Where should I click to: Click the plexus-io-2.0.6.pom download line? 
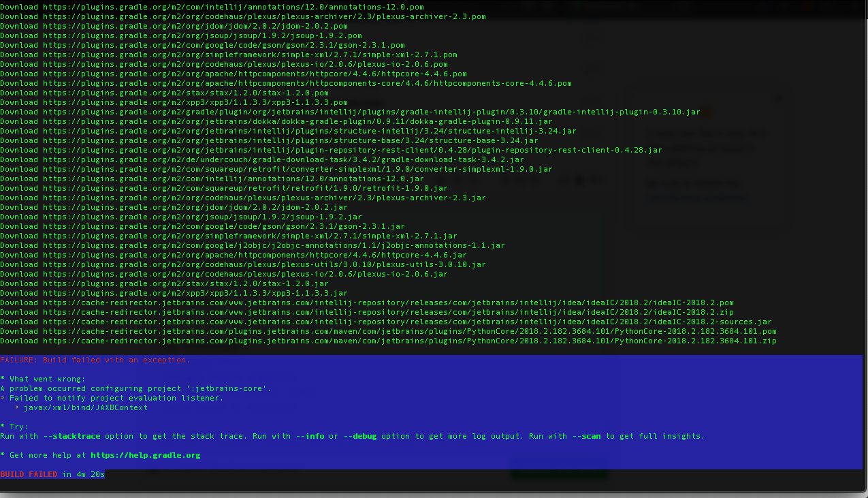coord(224,64)
